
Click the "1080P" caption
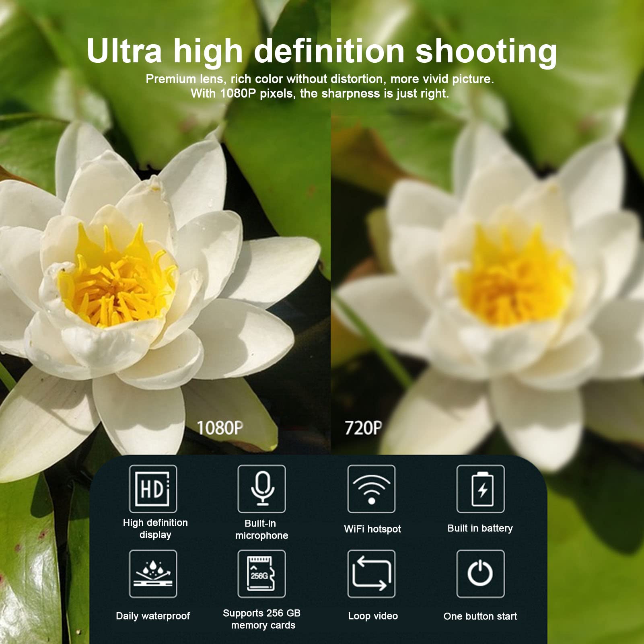click(x=220, y=428)
